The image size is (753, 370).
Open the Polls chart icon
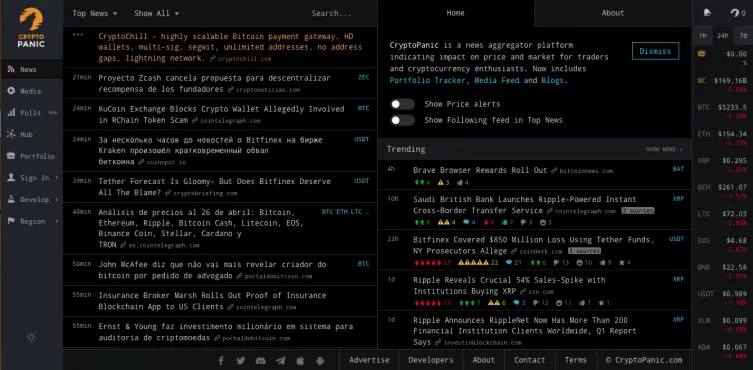pyautogui.click(x=11, y=112)
